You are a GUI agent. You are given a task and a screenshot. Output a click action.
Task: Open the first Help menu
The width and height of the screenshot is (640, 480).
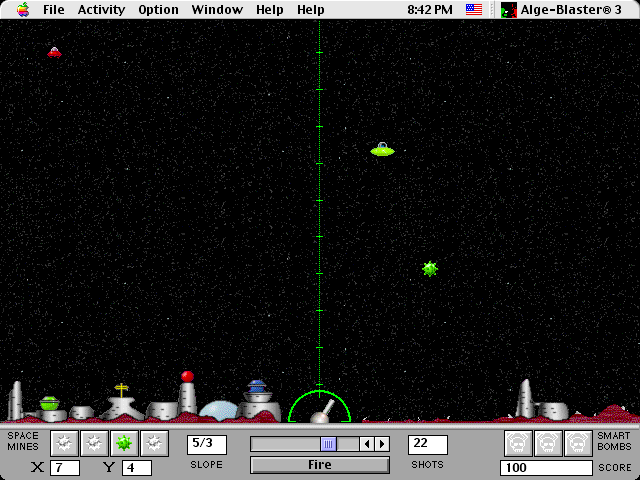click(270, 9)
